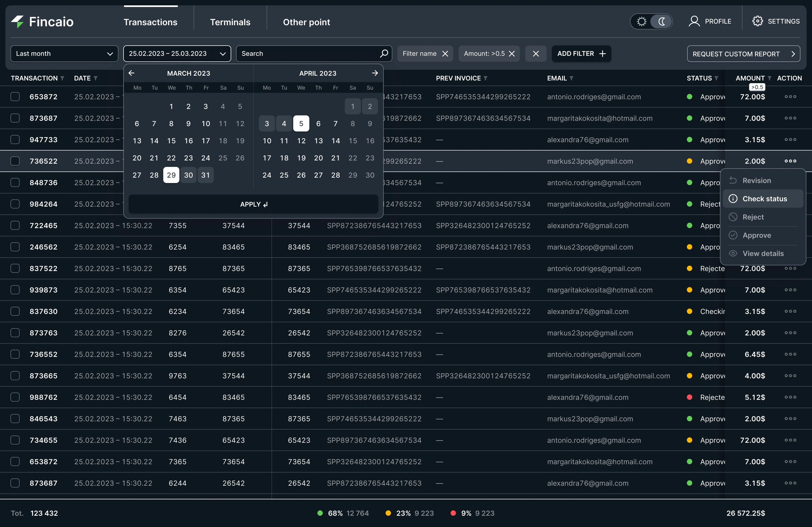Open actions menu for transaction 653872
This screenshot has height=527, width=812.
coord(790,97)
